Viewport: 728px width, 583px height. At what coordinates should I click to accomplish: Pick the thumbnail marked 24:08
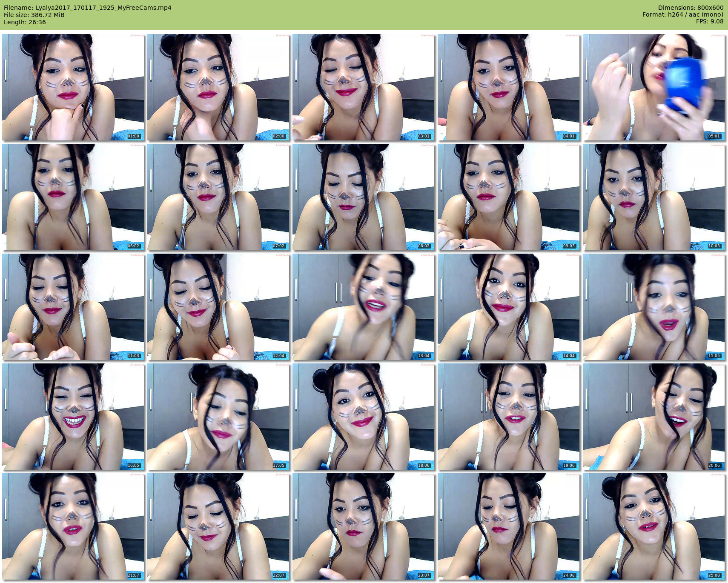[509, 526]
